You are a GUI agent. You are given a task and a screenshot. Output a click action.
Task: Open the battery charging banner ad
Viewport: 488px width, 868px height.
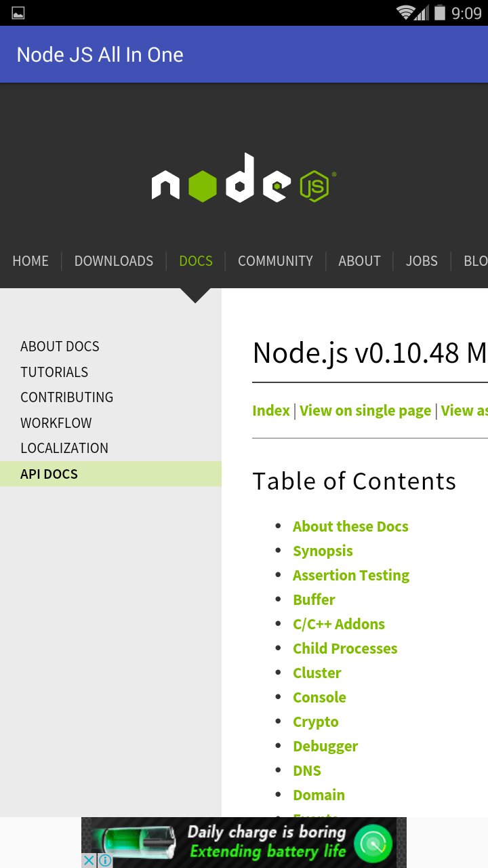244,842
